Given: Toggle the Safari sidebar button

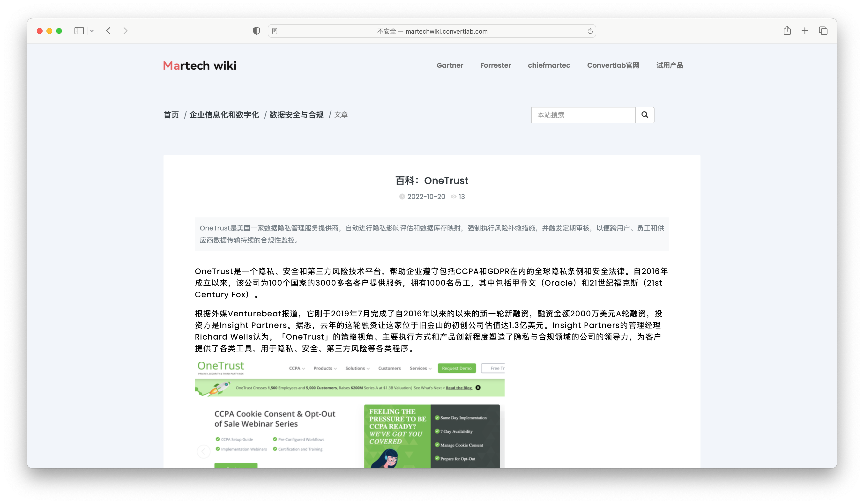Looking at the screenshot, I should coord(79,31).
